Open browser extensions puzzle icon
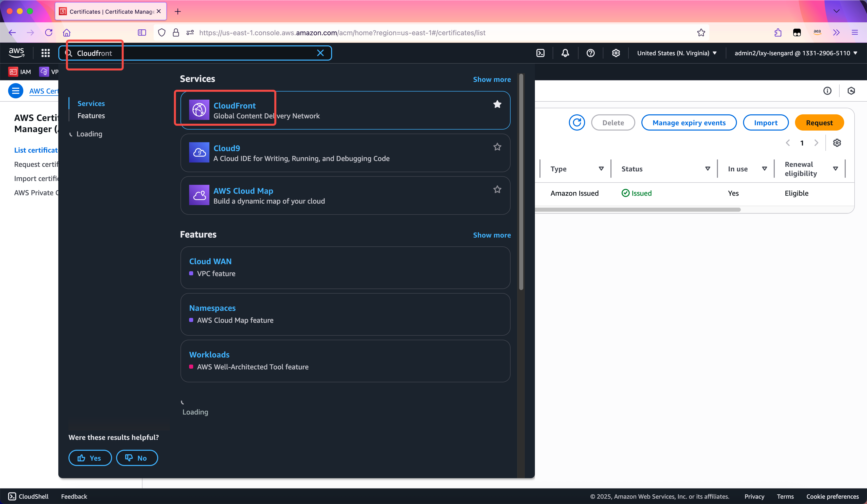The image size is (867, 504). [778, 33]
